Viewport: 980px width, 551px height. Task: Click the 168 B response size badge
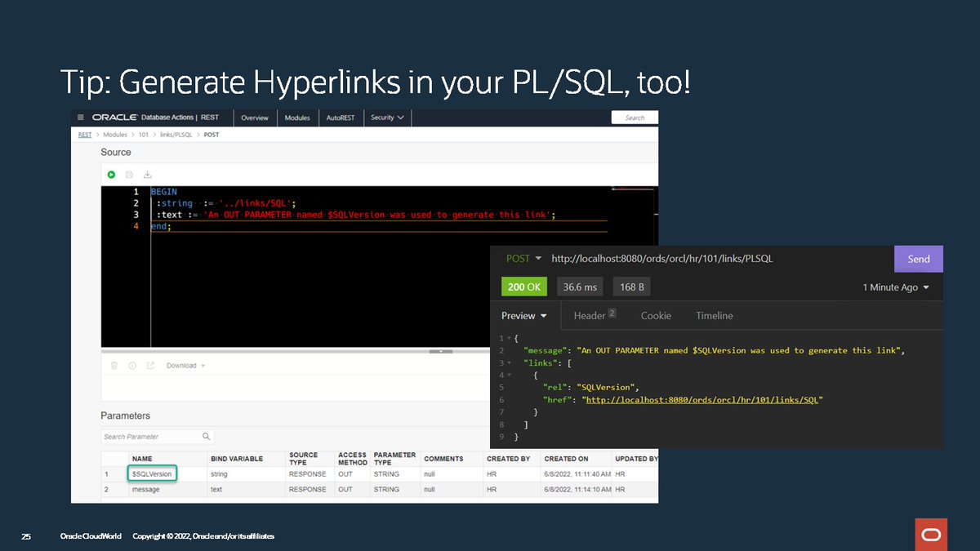point(632,287)
